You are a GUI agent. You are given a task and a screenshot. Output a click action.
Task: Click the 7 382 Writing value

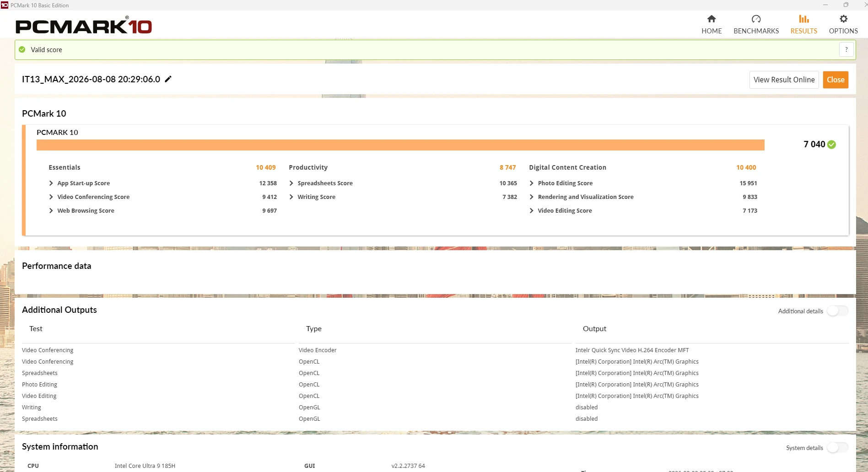coord(510,197)
